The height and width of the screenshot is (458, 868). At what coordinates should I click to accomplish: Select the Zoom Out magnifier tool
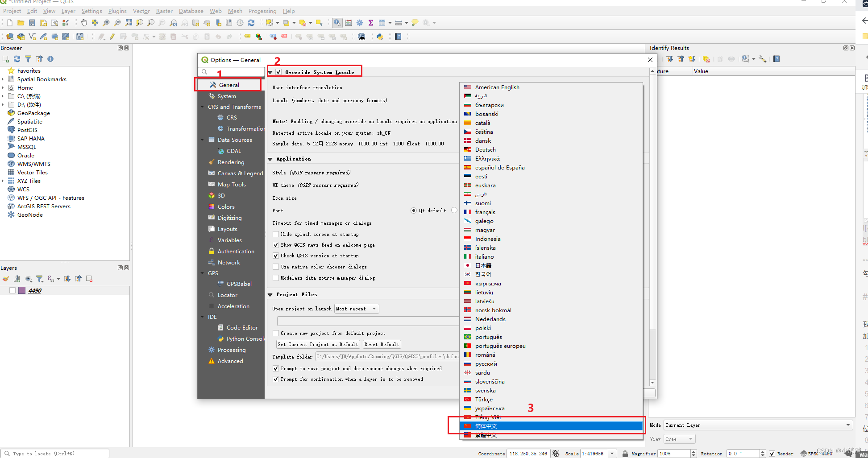click(117, 23)
